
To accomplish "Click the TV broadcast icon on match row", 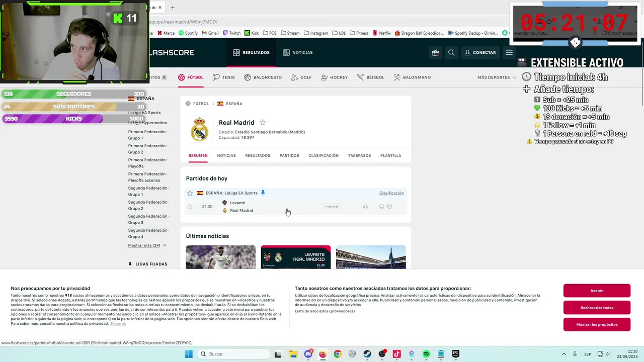I will (381, 207).
